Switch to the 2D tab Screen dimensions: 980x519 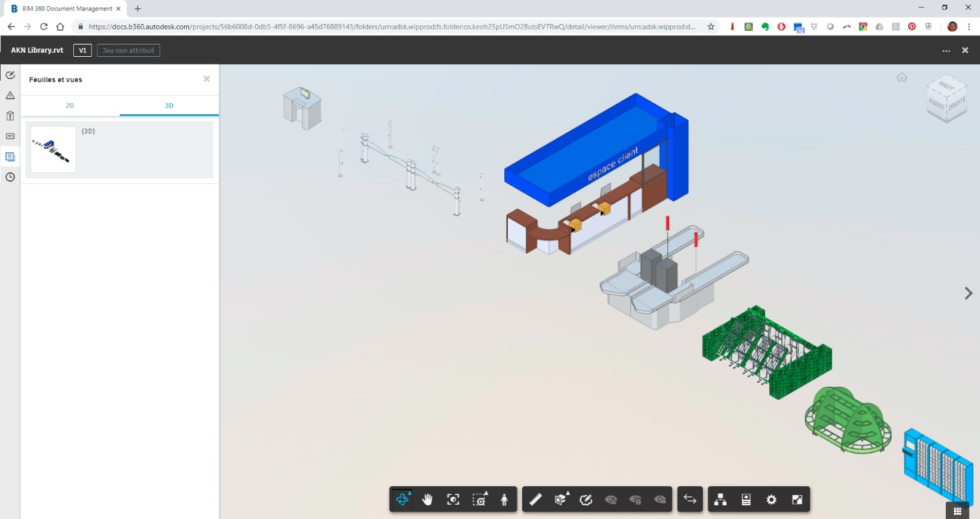tap(70, 105)
